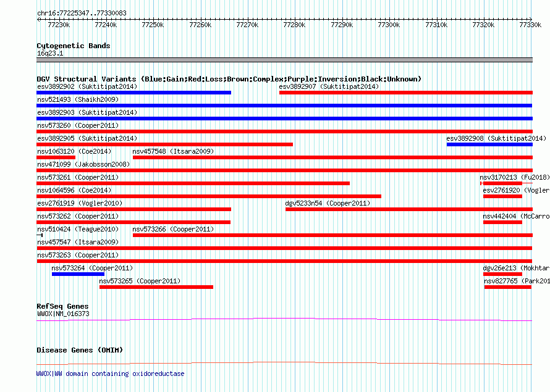
Task: Click the 77260k ruler tick label
Action: coord(200,25)
